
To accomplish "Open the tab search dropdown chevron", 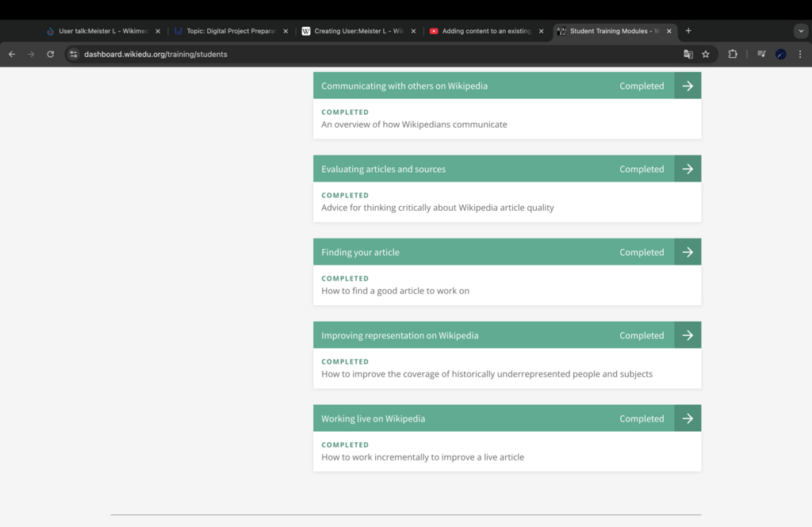I will tap(801, 31).
